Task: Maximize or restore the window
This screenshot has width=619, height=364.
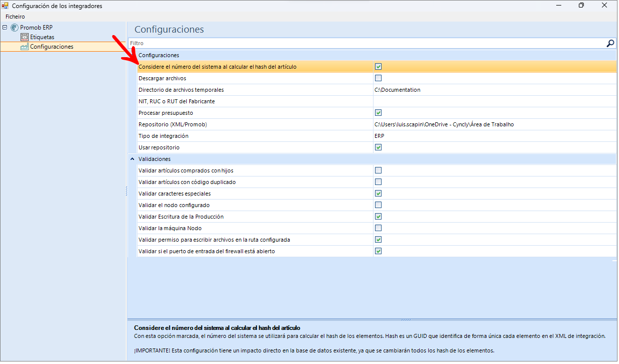Action: [x=581, y=6]
